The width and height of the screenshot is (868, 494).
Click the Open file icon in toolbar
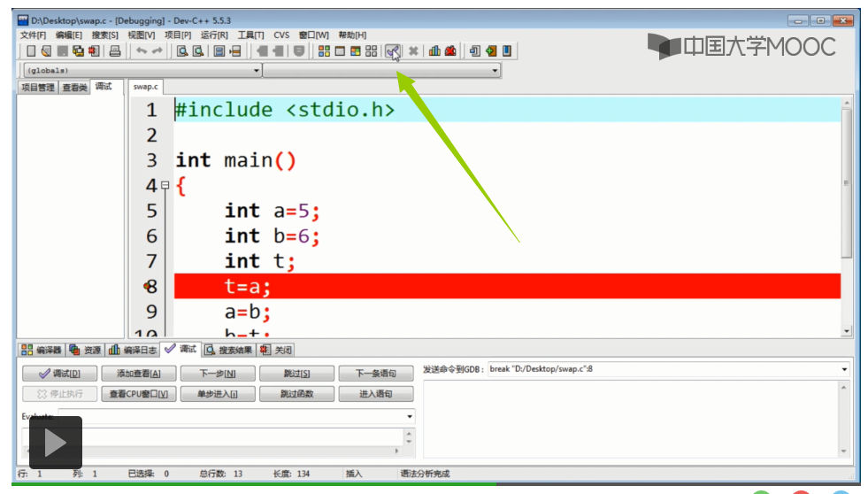pyautogui.click(x=47, y=51)
